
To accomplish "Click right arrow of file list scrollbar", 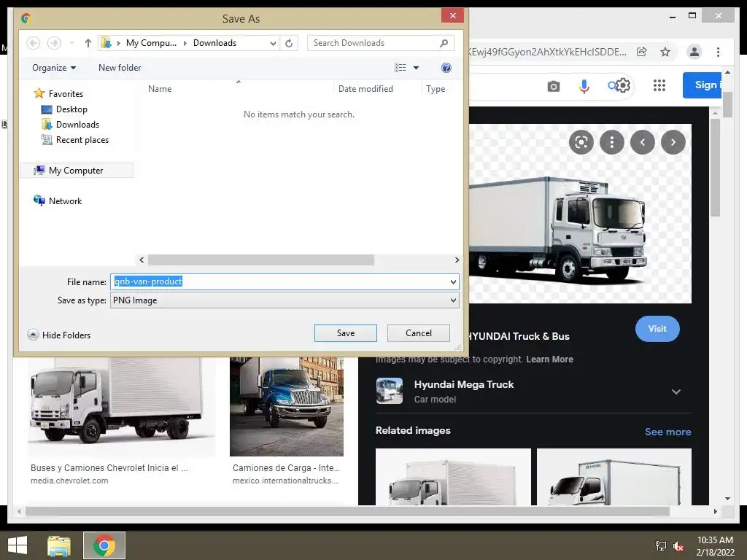I will pyautogui.click(x=457, y=260).
